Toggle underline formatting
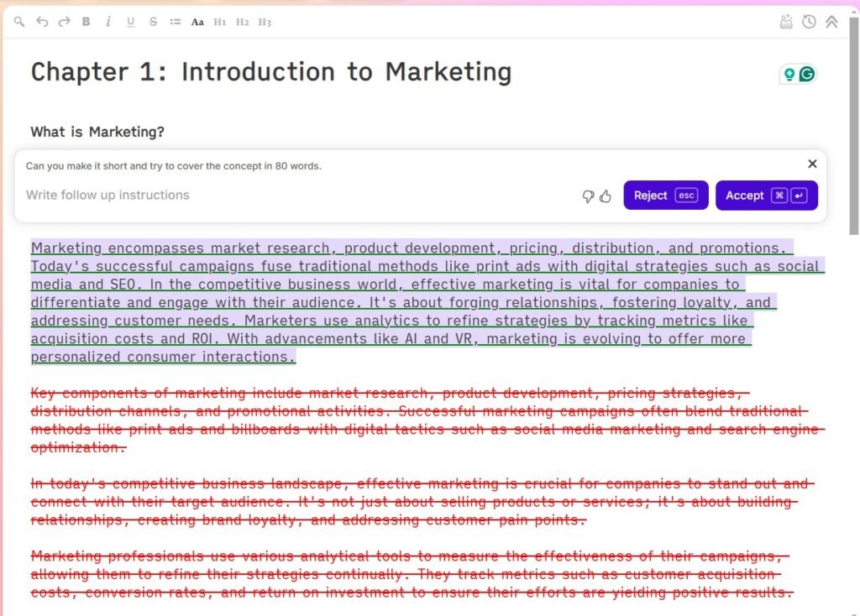Screen dimensions: 860x616 tap(130, 22)
